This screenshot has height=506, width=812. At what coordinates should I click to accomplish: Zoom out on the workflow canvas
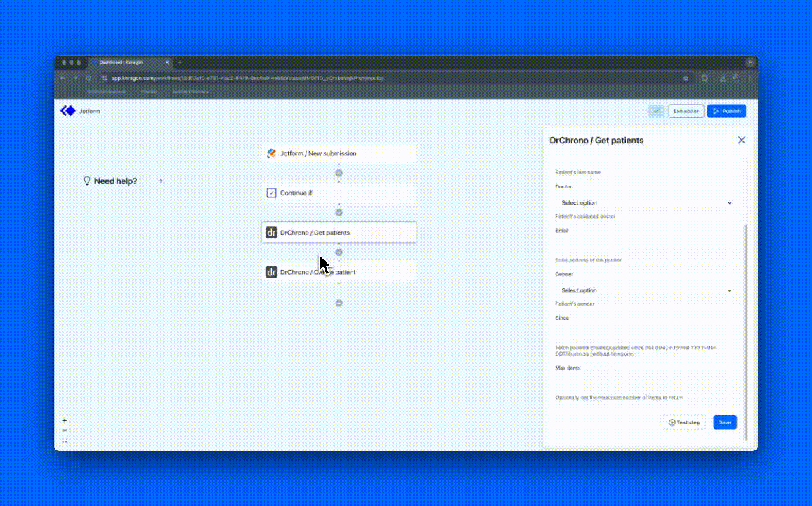pyautogui.click(x=64, y=430)
